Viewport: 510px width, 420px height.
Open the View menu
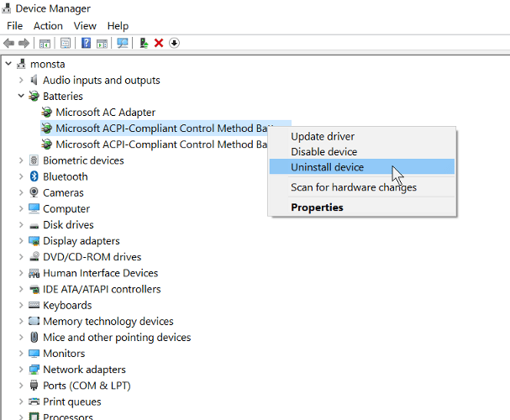tap(85, 26)
